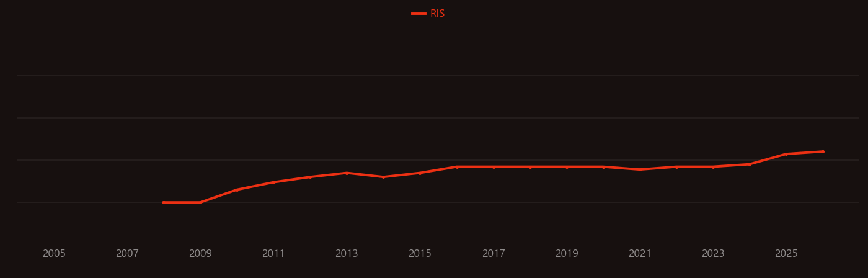Click the 2011 x-axis label
This screenshot has width=868, height=278.
click(273, 254)
